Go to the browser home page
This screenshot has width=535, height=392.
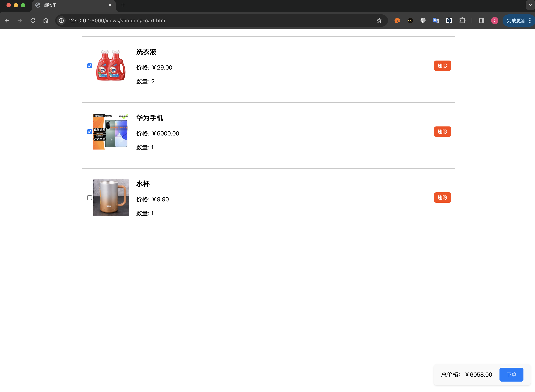pos(46,21)
